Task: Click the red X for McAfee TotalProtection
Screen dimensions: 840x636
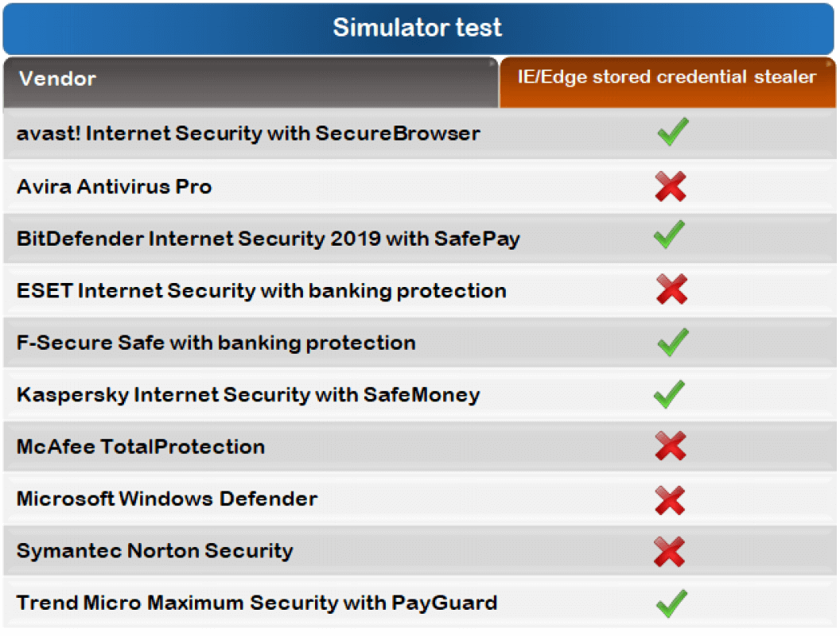Action: [671, 446]
